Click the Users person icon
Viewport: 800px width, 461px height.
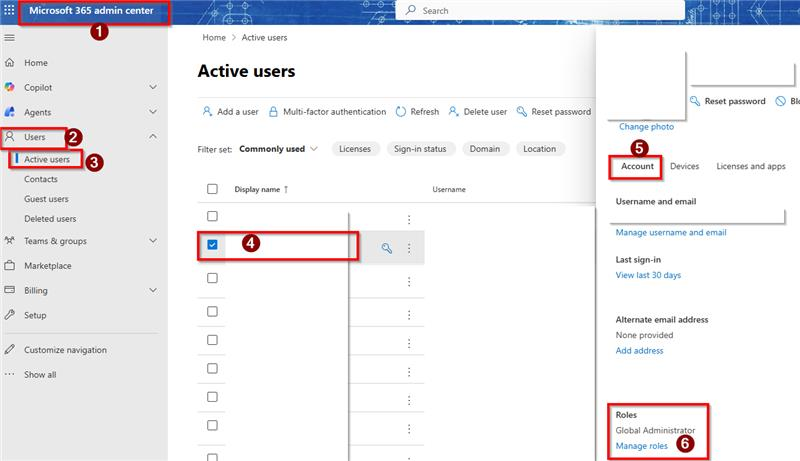(x=9, y=137)
